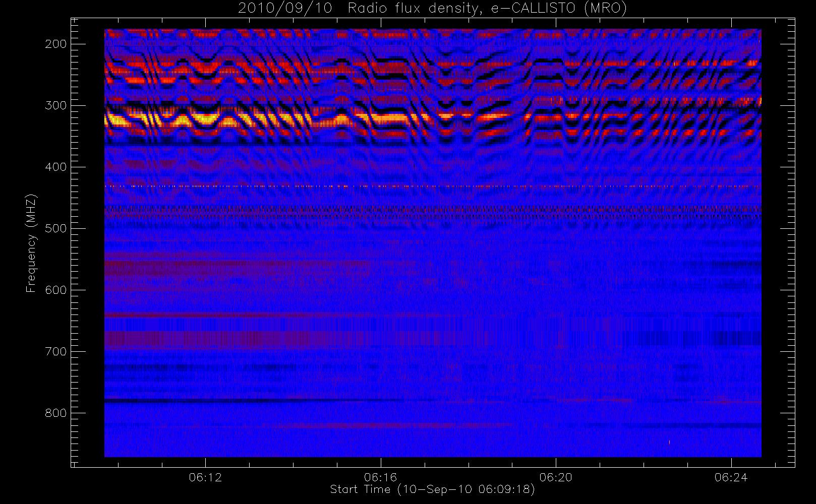This screenshot has height=504, width=816.
Task: Select the 600 frequency tick label
Action: tap(56, 290)
